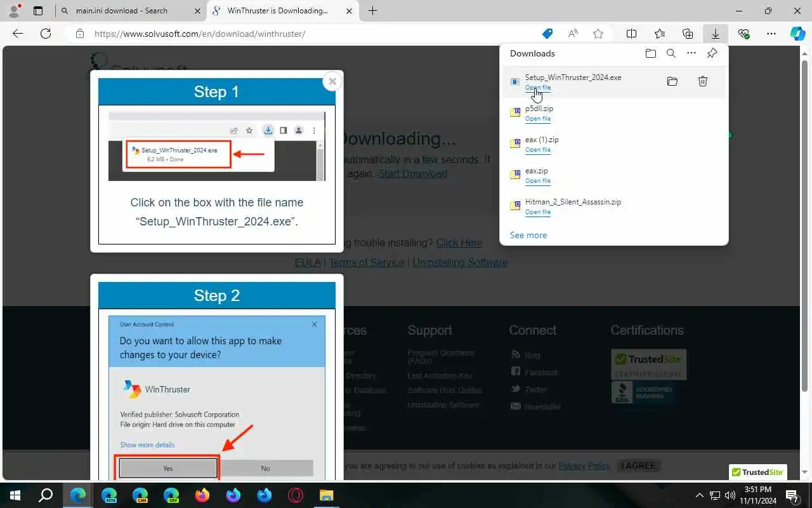
Task: Click the Start Download link
Action: (413, 173)
